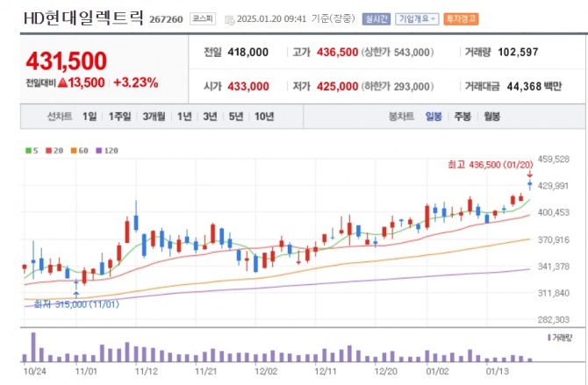Select the 3년 chart period

210,117
